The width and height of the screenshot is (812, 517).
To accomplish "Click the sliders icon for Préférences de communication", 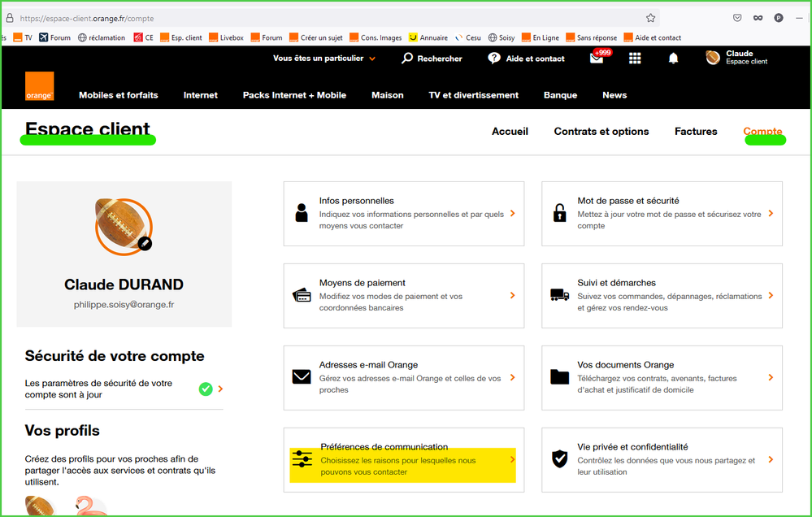I will click(302, 459).
